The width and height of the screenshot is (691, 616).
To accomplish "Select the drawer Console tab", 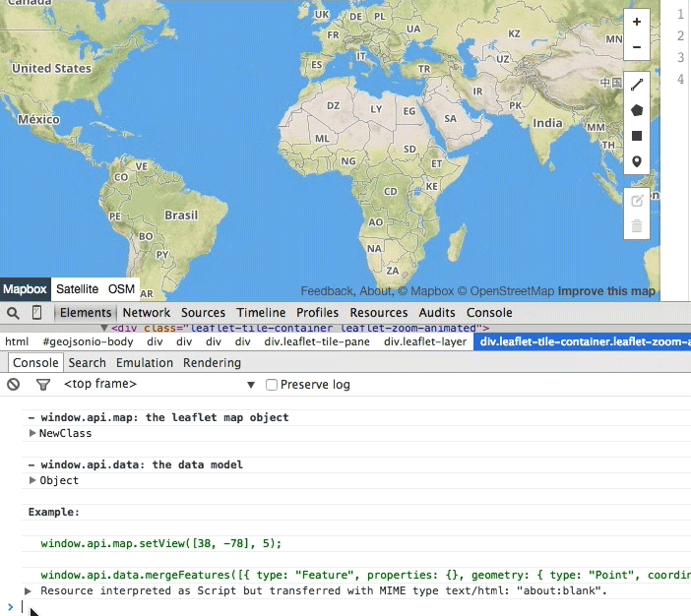I will click(35, 363).
